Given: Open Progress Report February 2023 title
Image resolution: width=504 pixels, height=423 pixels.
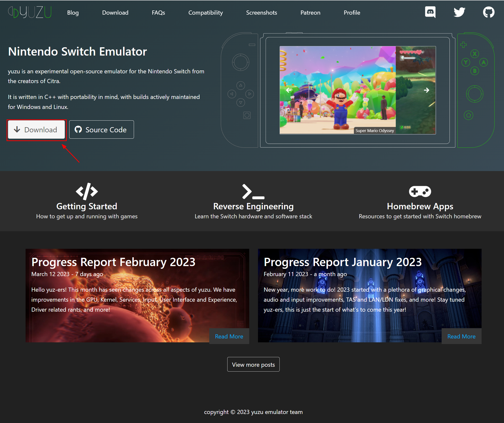Looking at the screenshot, I should click(x=113, y=262).
